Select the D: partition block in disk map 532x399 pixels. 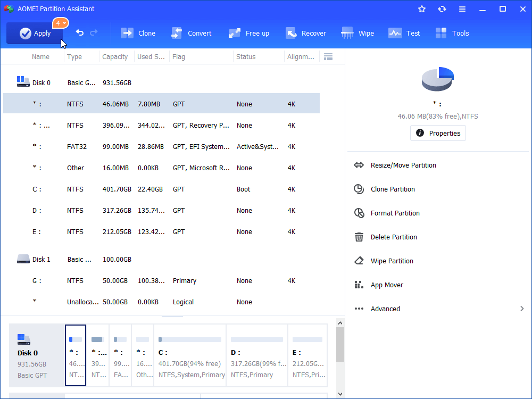pos(257,355)
